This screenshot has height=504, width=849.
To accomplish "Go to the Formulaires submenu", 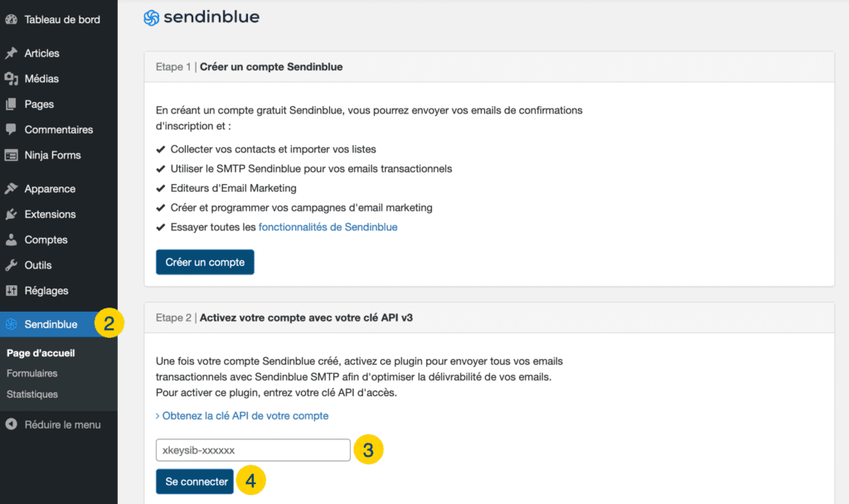I will tap(32, 373).
